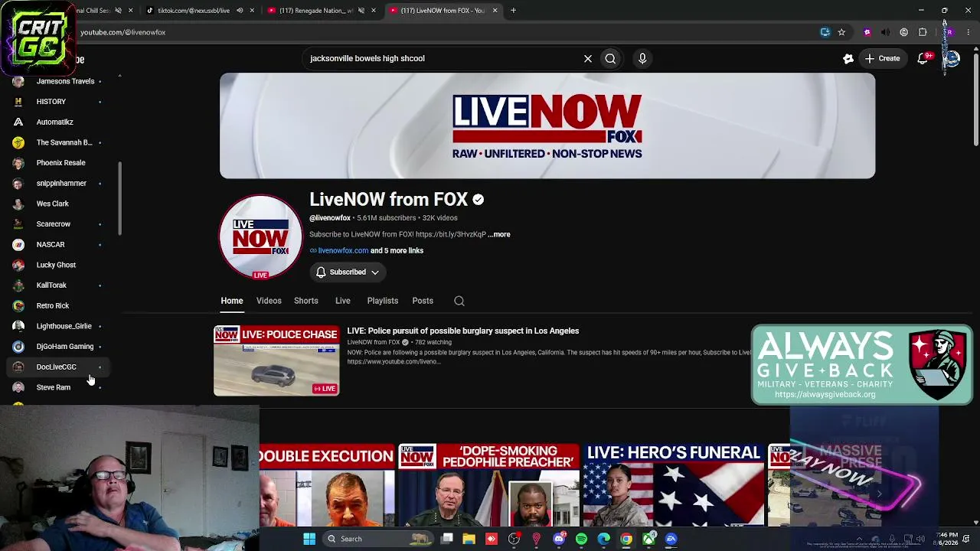Play the LIVE: POLICE CHASE thumbnail
This screenshot has height=551, width=980.
point(276,360)
